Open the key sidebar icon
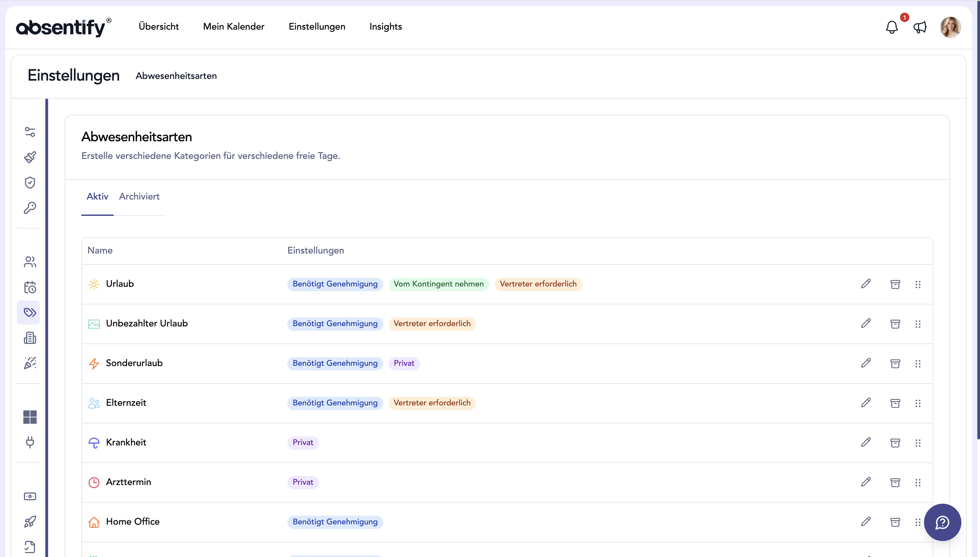This screenshot has height=557, width=980. pos(30,208)
